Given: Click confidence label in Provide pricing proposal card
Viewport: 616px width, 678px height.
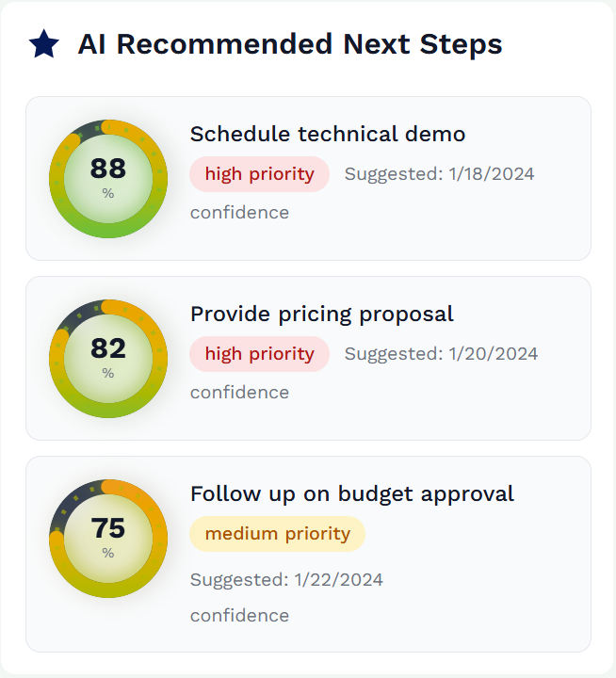Looking at the screenshot, I should [239, 393].
